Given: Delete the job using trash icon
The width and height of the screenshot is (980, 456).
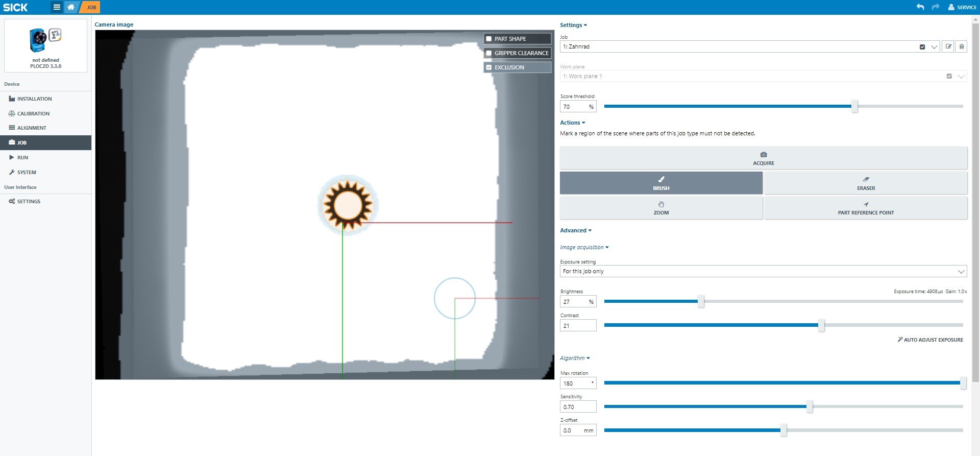Looking at the screenshot, I should (962, 46).
